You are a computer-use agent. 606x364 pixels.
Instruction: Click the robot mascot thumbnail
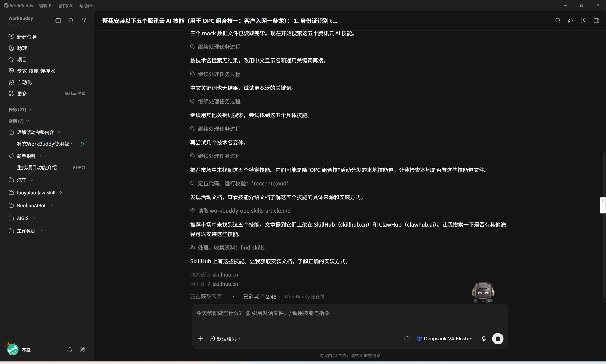pyautogui.click(x=483, y=292)
